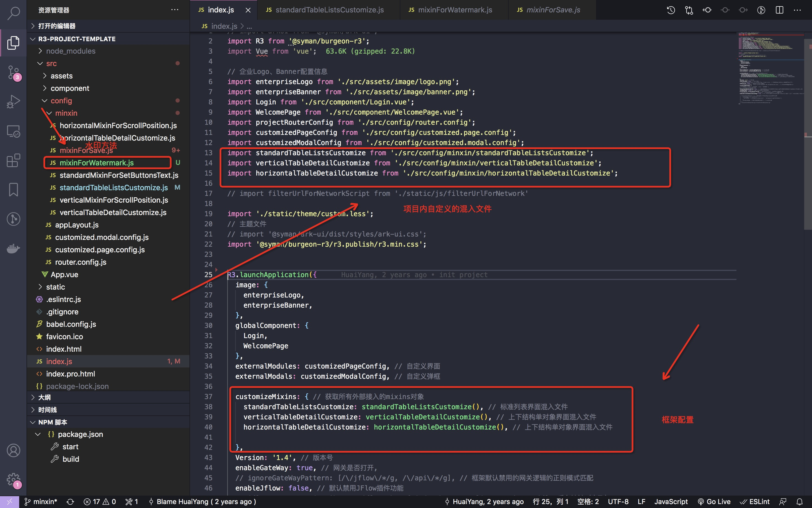Click the remote window icon in status bar
This screenshot has height=508, width=812.
click(x=9, y=502)
